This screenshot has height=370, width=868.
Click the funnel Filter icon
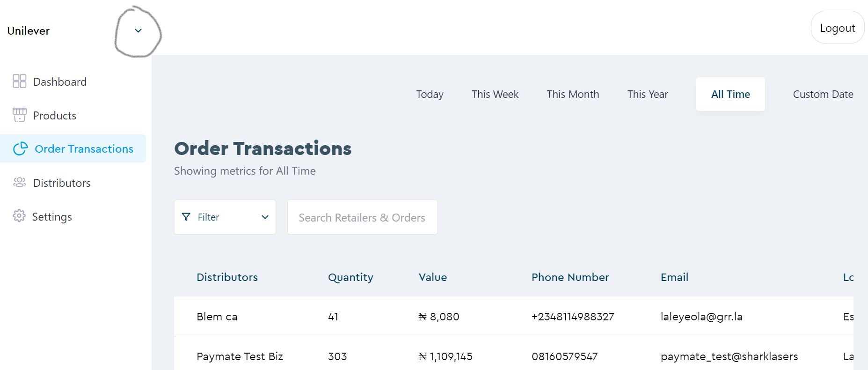click(186, 217)
